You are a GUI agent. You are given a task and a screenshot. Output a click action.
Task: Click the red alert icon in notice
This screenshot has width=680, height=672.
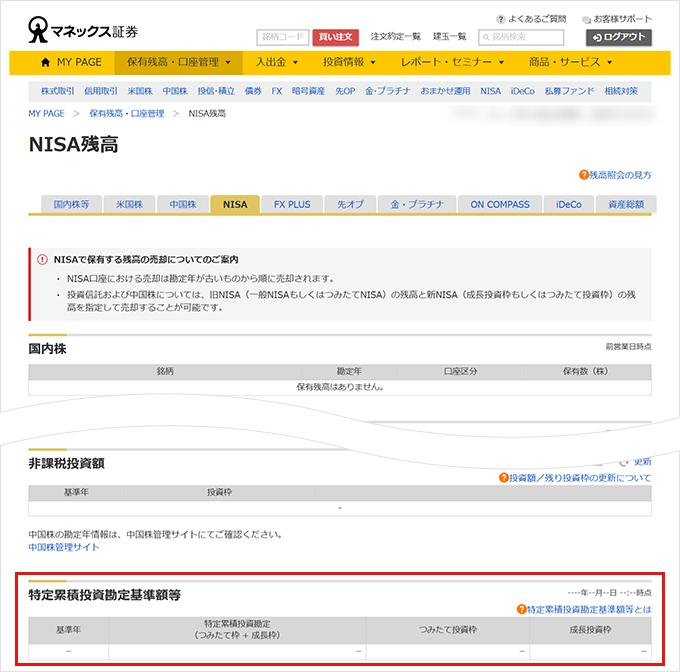tap(42, 260)
